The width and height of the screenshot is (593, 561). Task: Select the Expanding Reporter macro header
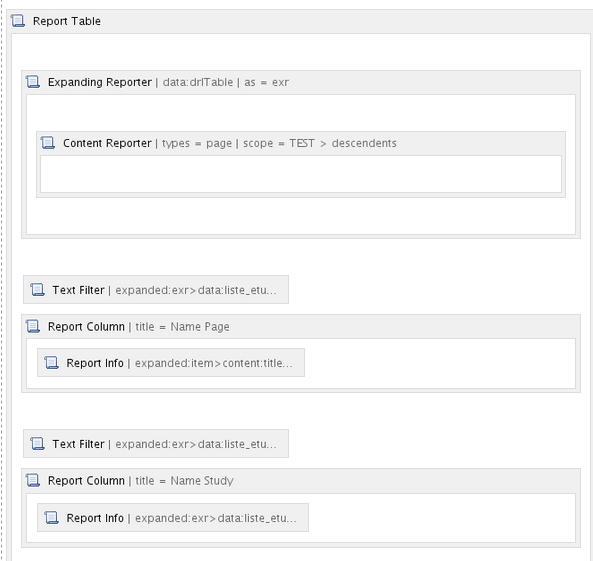[x=301, y=82]
